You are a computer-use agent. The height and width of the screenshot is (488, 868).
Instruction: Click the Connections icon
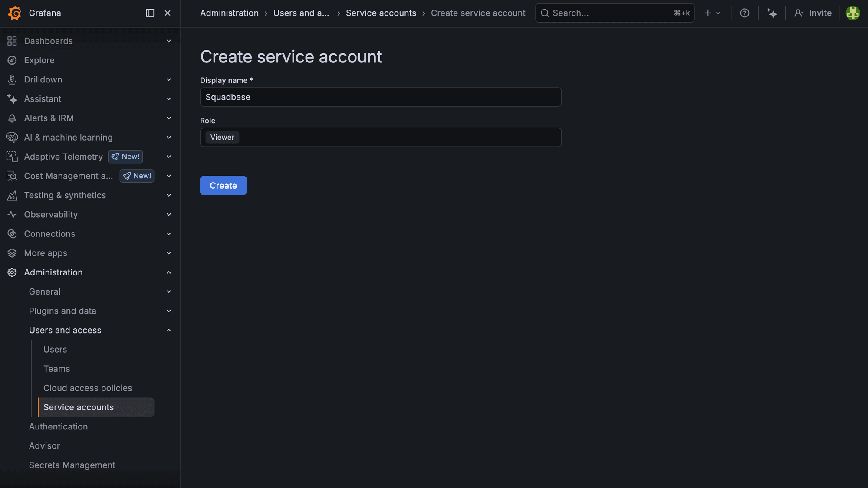(x=12, y=234)
